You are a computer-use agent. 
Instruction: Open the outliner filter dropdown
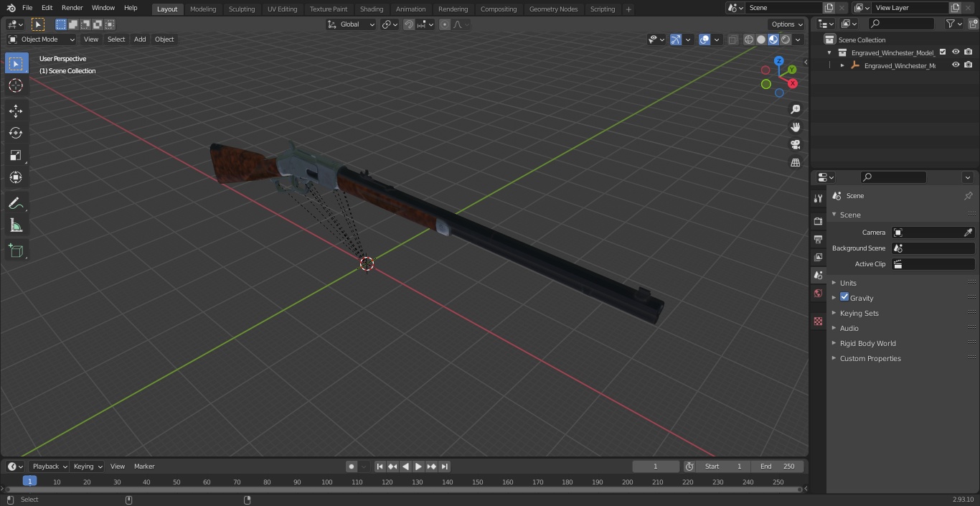tap(953, 24)
